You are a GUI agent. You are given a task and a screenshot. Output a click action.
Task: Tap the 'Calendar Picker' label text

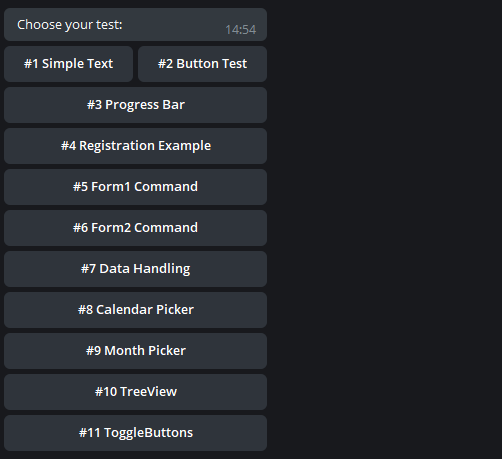coord(145,310)
